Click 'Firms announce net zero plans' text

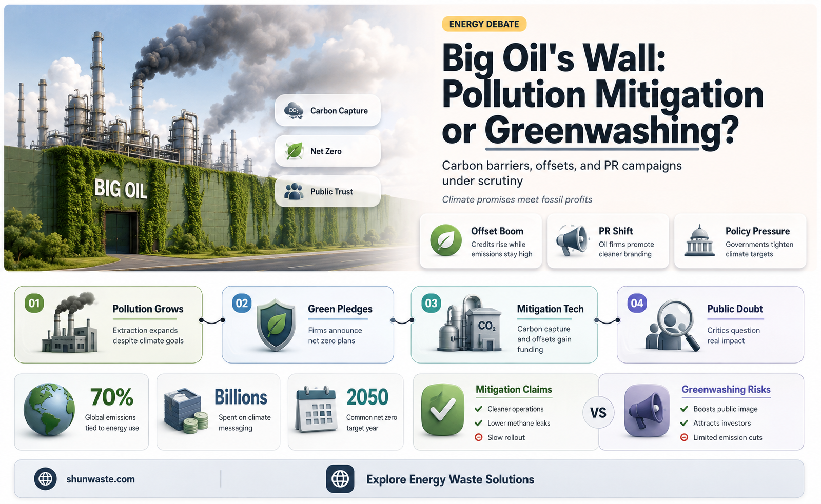[x=335, y=335]
